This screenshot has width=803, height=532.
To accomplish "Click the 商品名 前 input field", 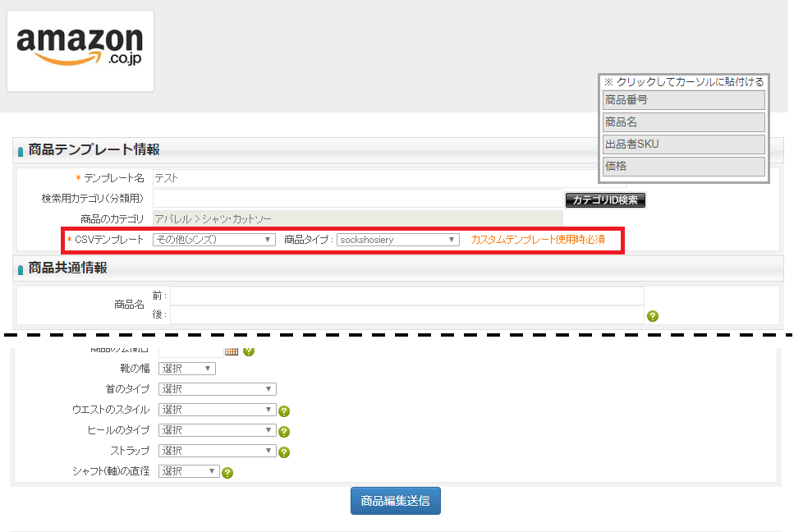I will coord(406,296).
